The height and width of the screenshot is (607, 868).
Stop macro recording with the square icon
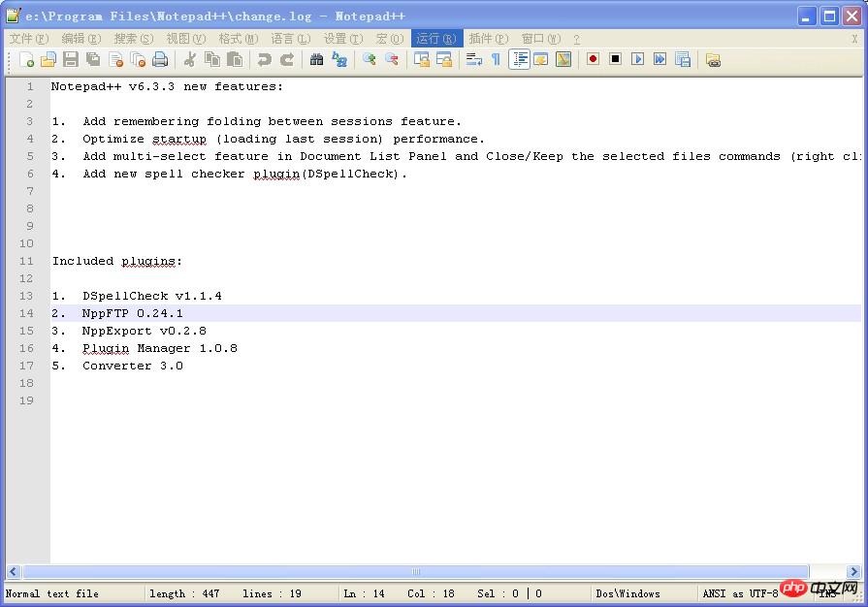pos(615,60)
